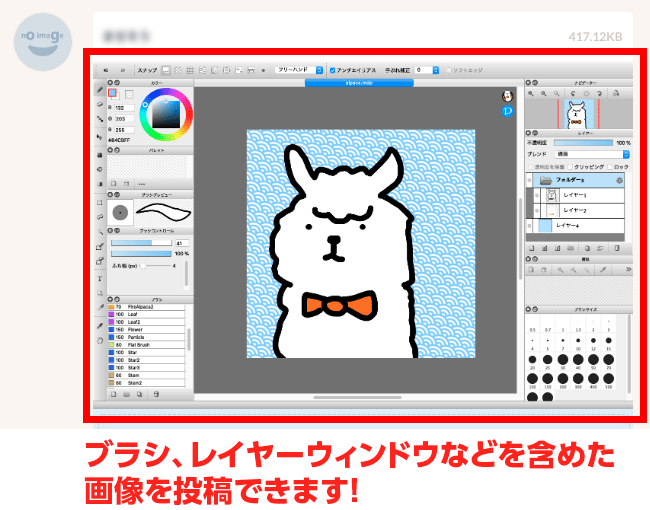This screenshot has height=510, width=650.
Task: Toggle the anti-aliasing checkbox
Action: pos(332,70)
